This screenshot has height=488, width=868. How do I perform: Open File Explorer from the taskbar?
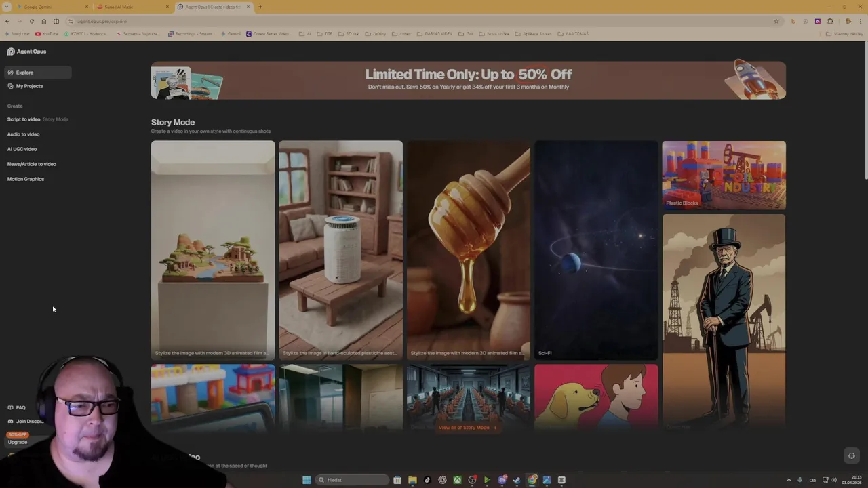pyautogui.click(x=413, y=480)
